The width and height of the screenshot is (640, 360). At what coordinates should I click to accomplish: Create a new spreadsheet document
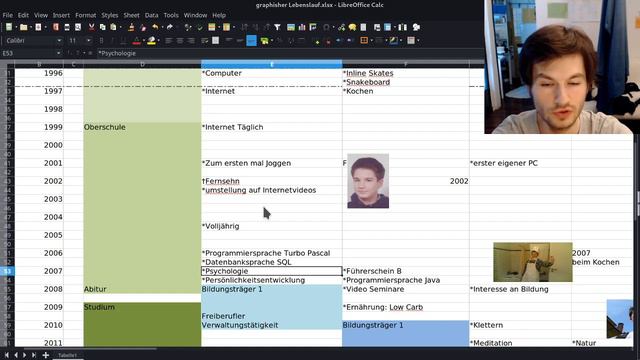tap(9, 27)
